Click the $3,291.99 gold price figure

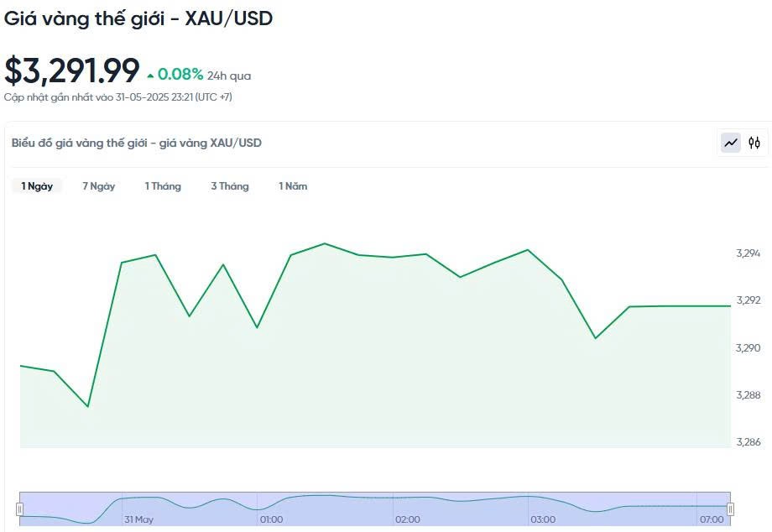(72, 70)
